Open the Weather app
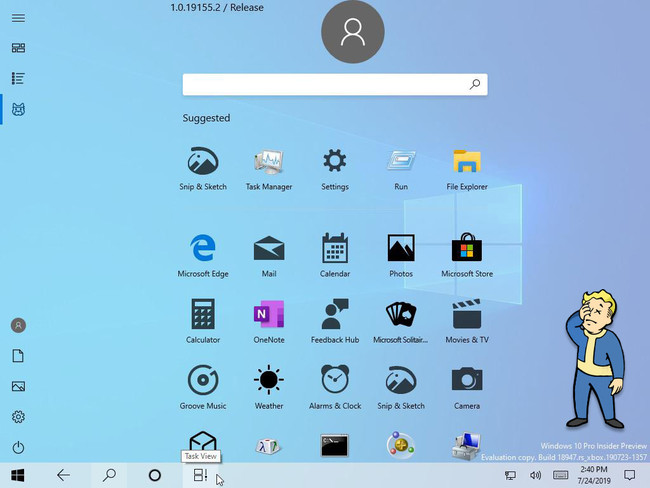Viewport: 650px width, 488px height. 269,387
